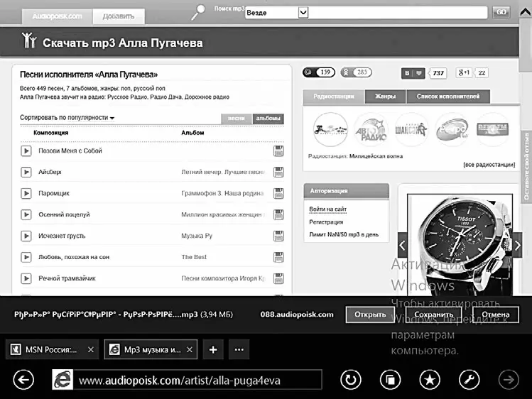Open the все радиостанции link
The height and width of the screenshot is (399, 532).
click(489, 165)
